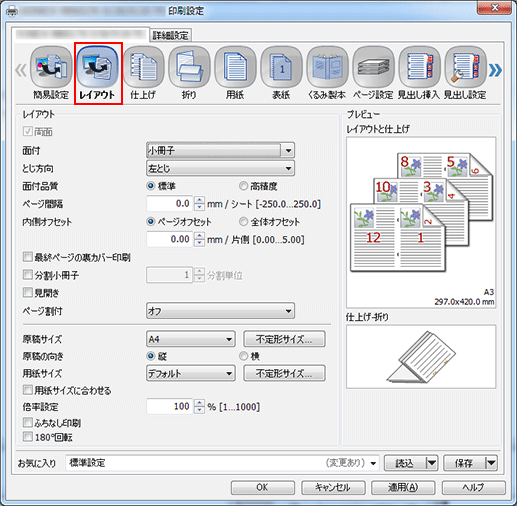The height and width of the screenshot is (506, 517).
Task: Click the 内側オフセット 0.00 value field
Action: click(x=170, y=239)
